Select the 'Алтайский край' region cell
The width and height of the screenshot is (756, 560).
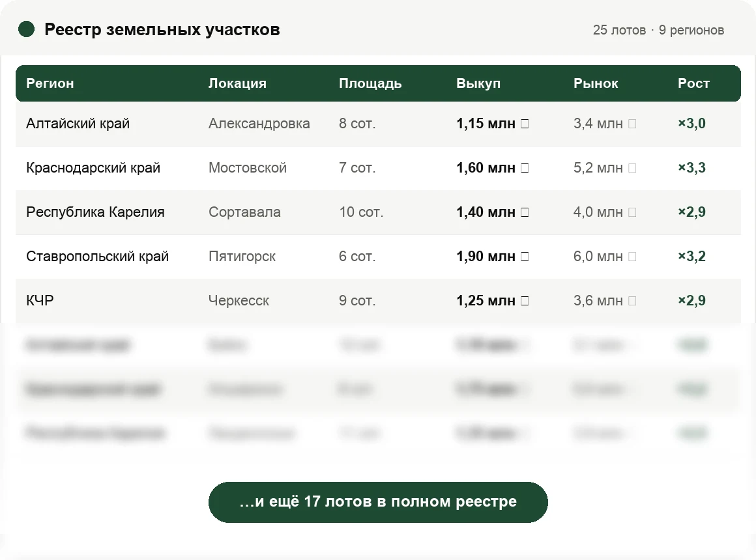(78, 123)
